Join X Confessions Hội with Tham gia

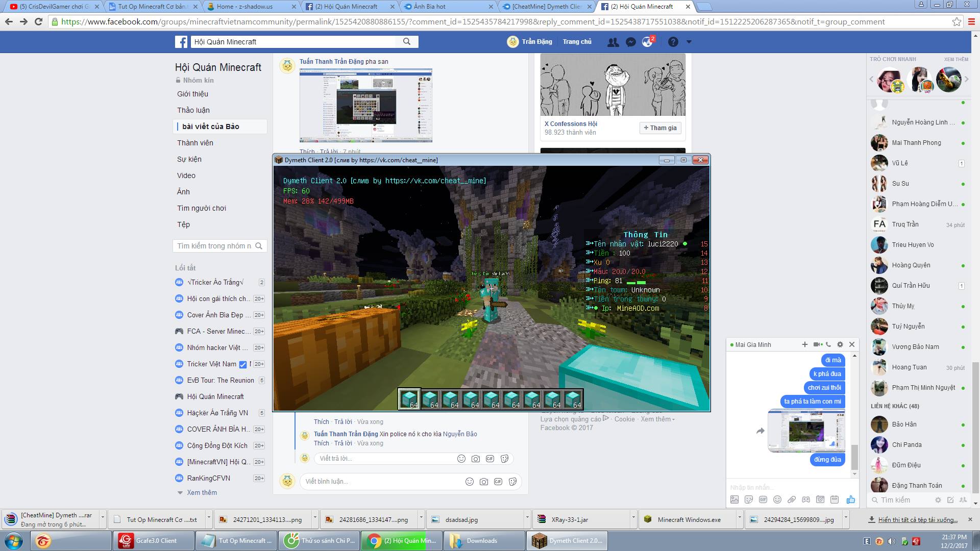click(x=660, y=128)
